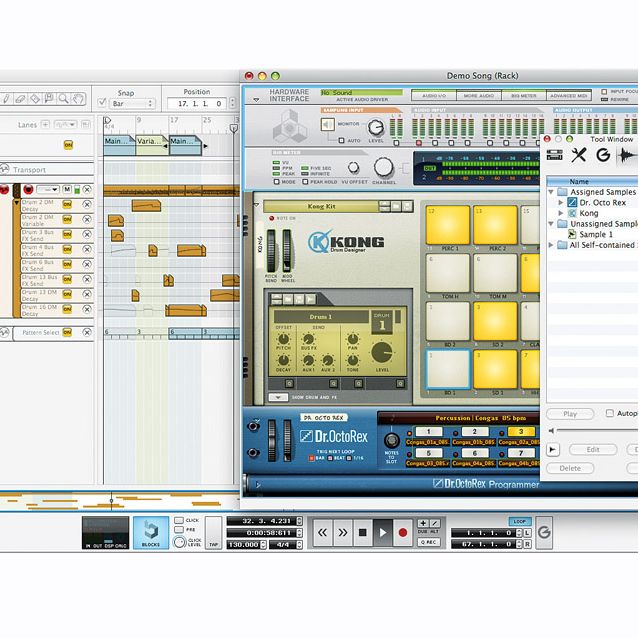This screenshot has height=638, width=638.
Task: Delete the Pattern Select lane
Action: 87,332
